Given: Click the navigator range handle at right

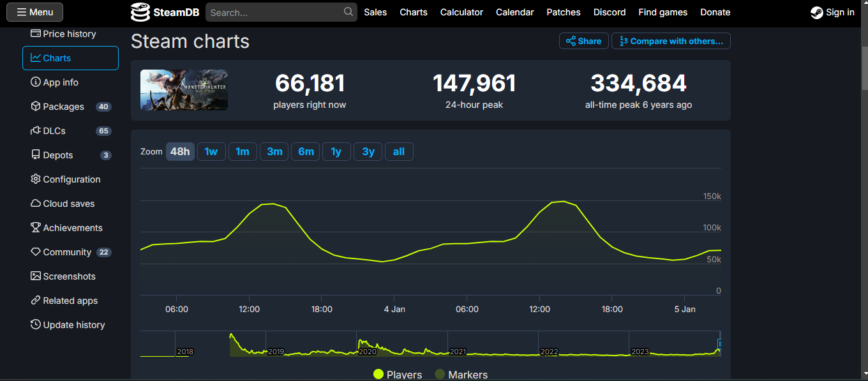Looking at the screenshot, I should (719, 344).
